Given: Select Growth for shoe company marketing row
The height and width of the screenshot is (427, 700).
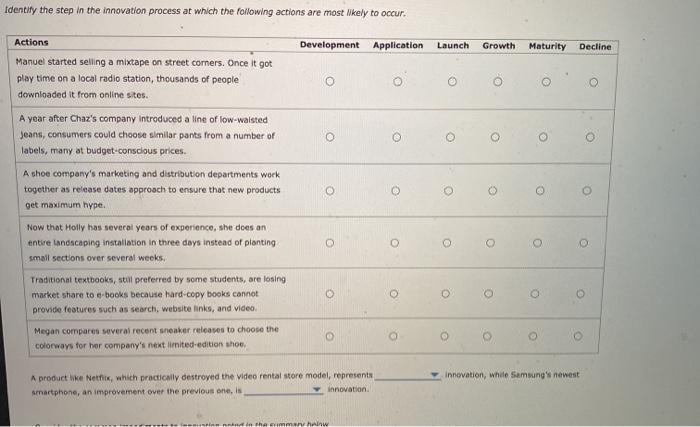Looking at the screenshot, I should pyautogui.click(x=492, y=191).
